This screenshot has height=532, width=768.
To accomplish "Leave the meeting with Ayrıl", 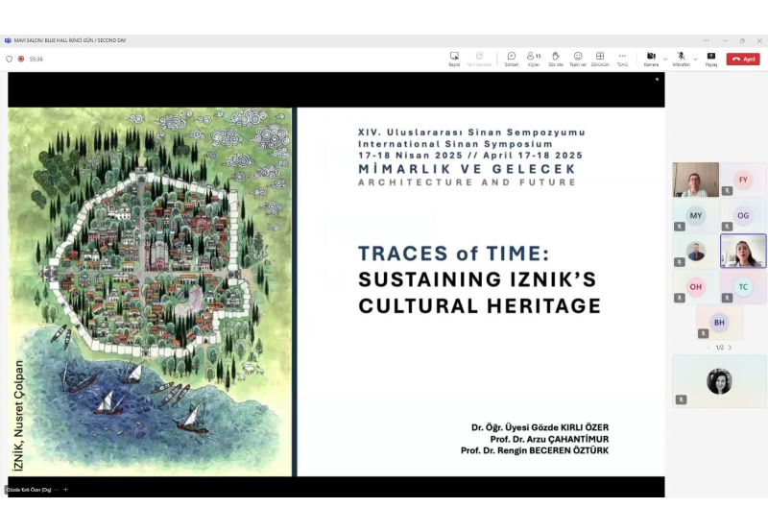I will pos(743,59).
